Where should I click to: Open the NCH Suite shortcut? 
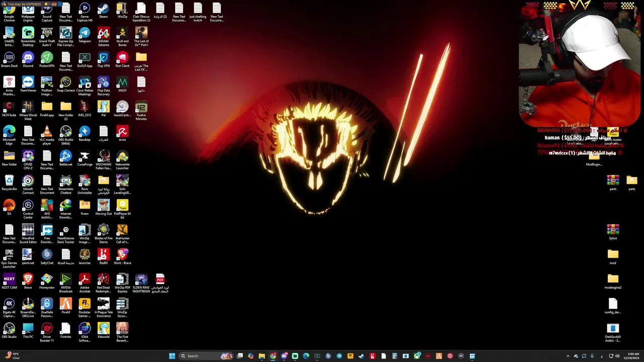point(9,110)
